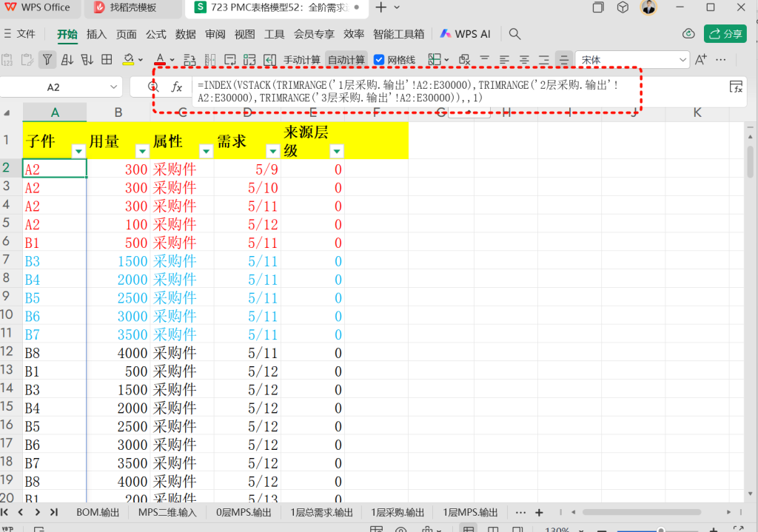Increase font size with A+ icon
758x532 pixels.
pos(700,60)
